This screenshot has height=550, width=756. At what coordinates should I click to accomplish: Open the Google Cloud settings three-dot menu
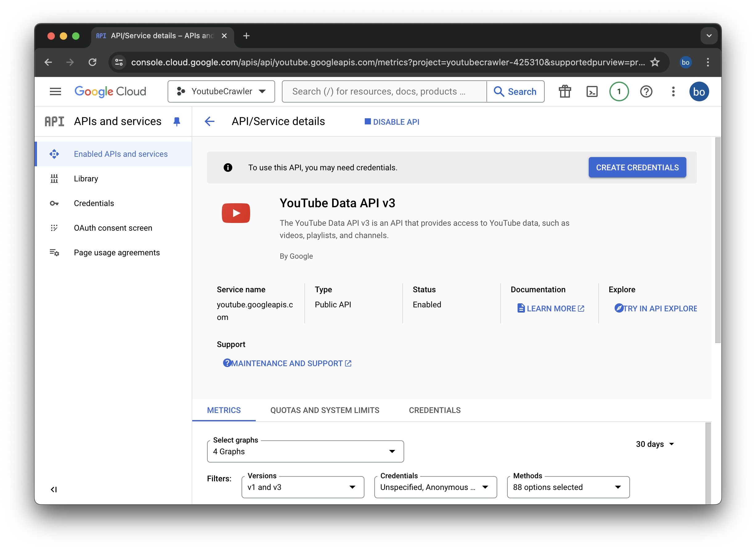click(673, 91)
